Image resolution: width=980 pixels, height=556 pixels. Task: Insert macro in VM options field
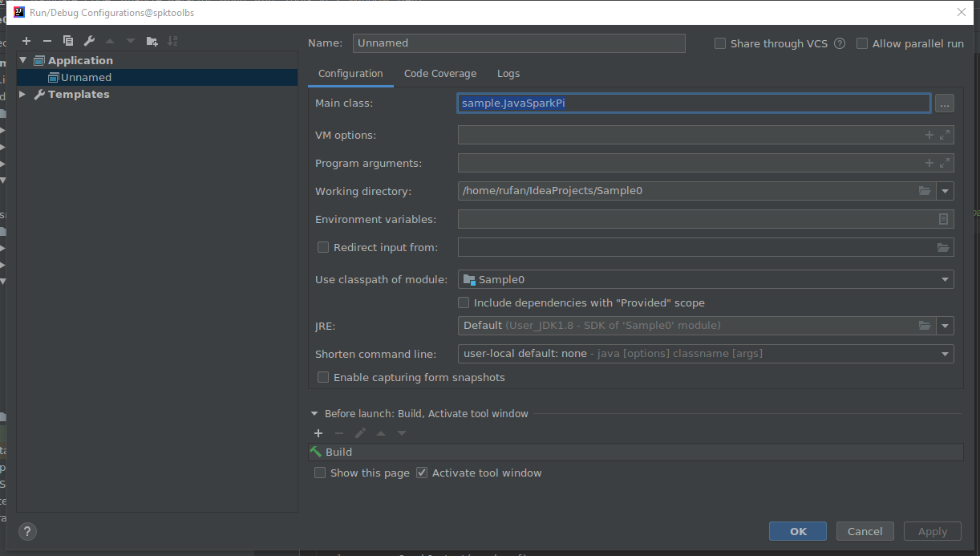(929, 136)
